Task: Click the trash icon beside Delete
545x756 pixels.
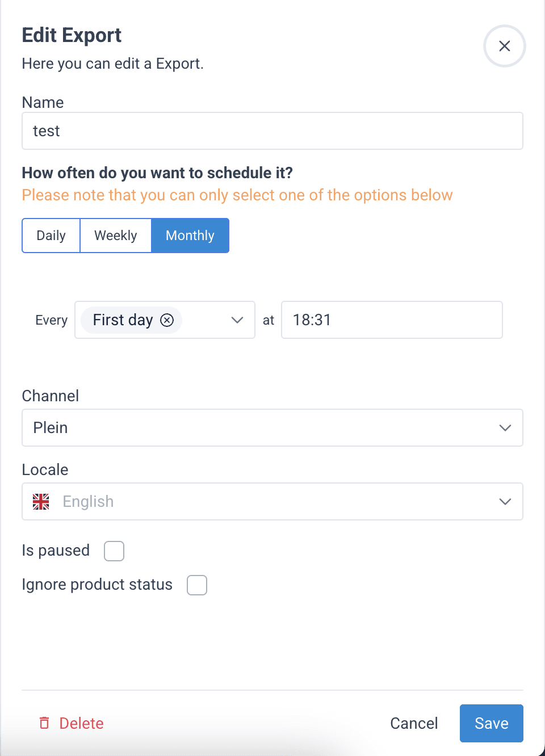Action: (44, 723)
